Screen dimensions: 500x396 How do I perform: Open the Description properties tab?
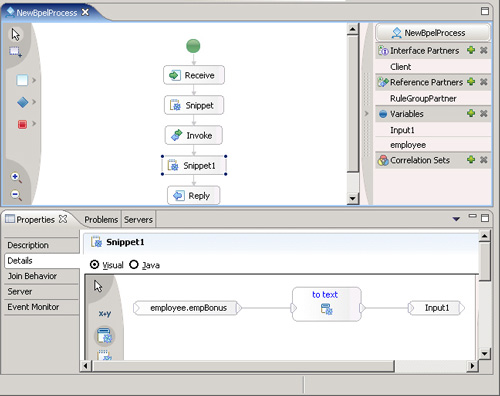click(42, 245)
